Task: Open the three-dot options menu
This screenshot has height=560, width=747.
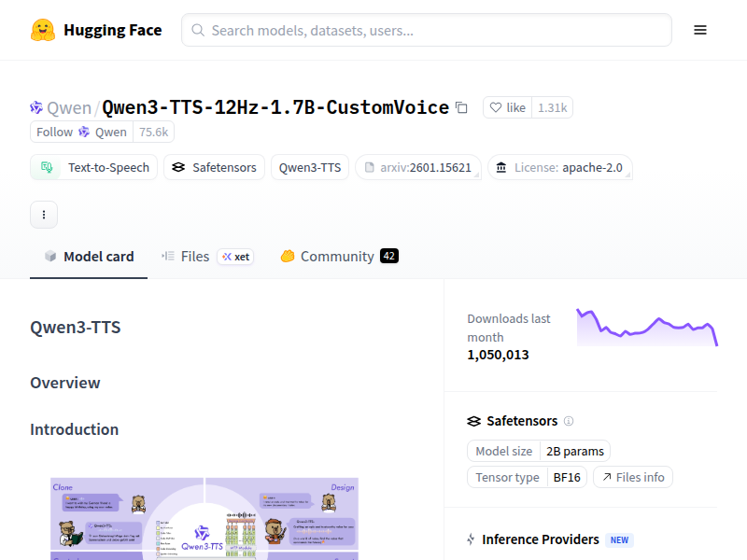Action: (44, 215)
